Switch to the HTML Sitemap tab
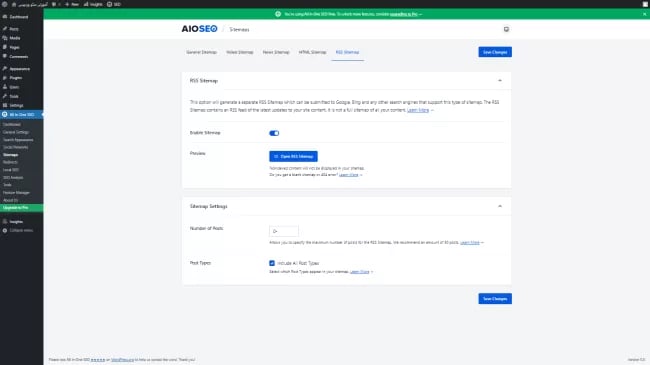 click(313, 52)
